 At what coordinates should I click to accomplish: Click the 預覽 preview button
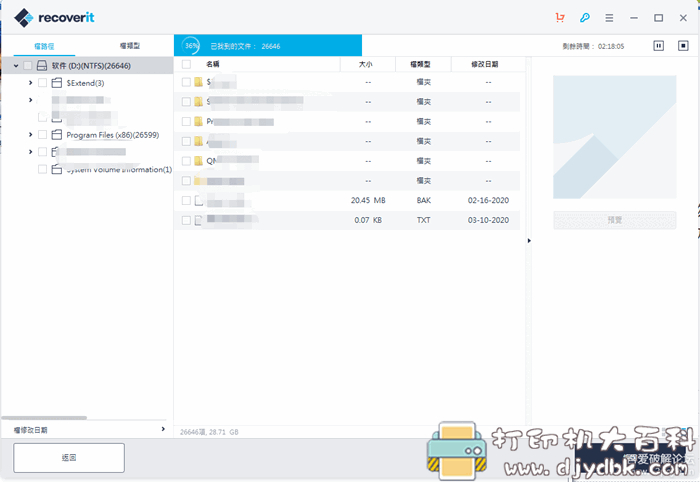pos(615,220)
